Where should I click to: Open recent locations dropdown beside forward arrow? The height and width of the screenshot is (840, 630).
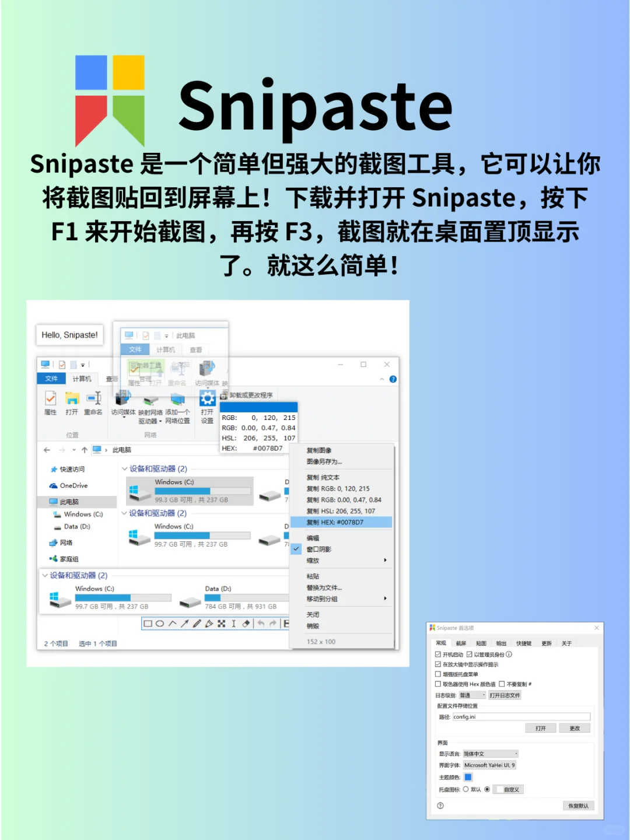point(74,450)
